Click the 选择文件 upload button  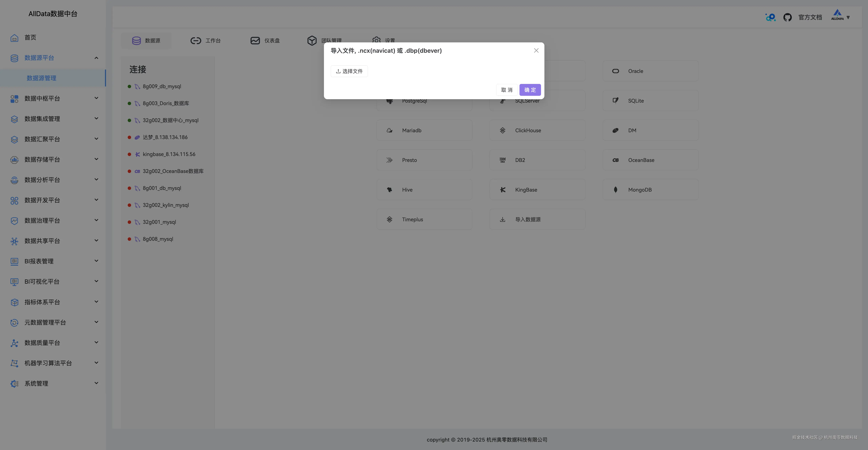(349, 71)
